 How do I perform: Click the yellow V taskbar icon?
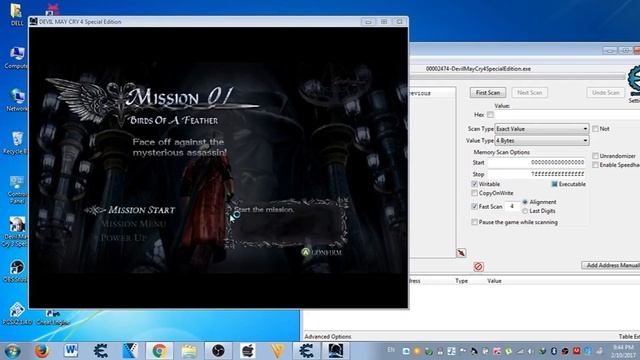(x=277, y=351)
